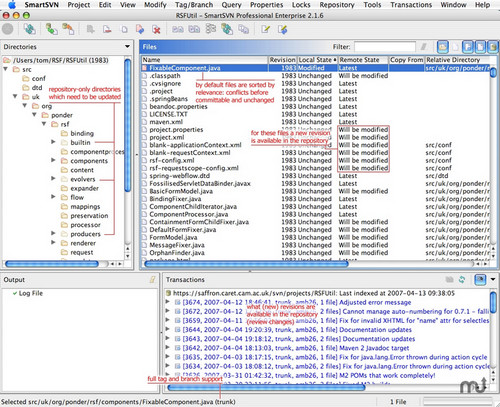500x407 pixels.
Task: Expand the components folder
Action: click(x=53, y=160)
